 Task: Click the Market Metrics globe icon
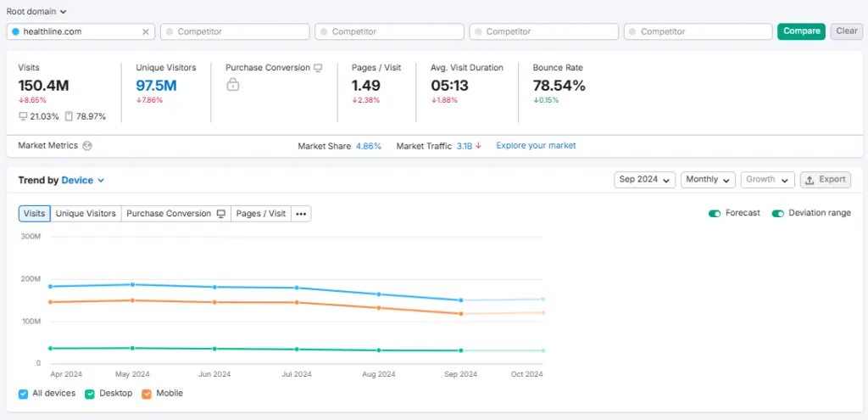pos(87,146)
